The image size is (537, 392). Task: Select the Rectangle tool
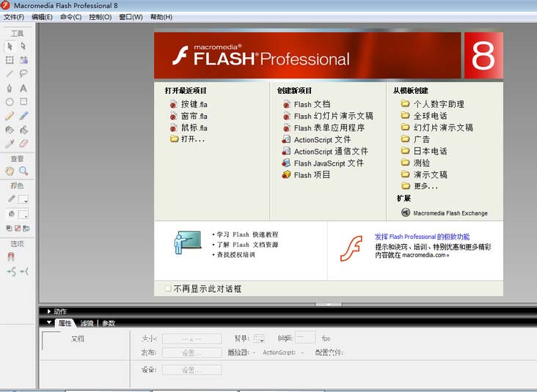tap(23, 102)
